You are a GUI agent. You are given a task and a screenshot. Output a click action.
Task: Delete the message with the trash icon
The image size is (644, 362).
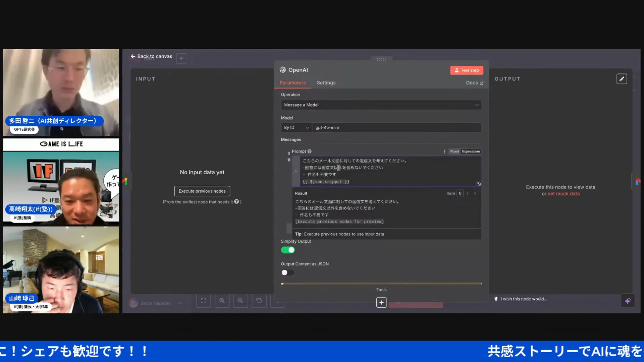coord(289,160)
